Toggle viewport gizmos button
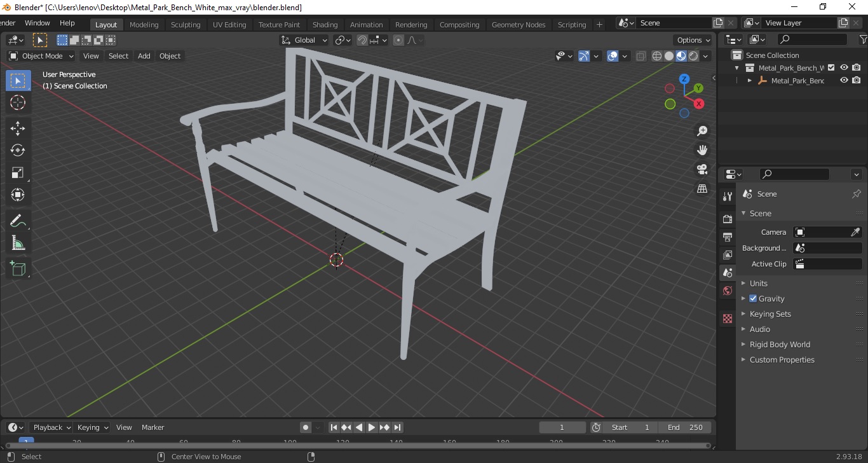The image size is (868, 463). tap(584, 56)
